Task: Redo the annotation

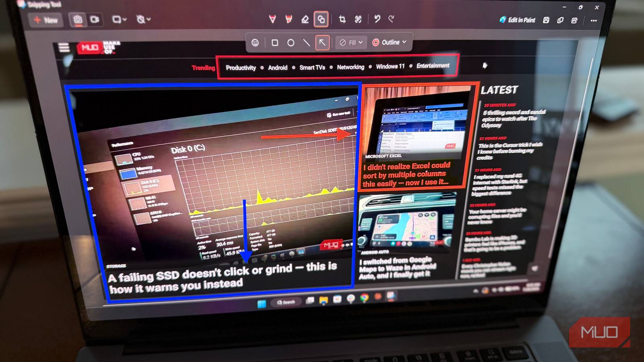Action: (x=391, y=19)
